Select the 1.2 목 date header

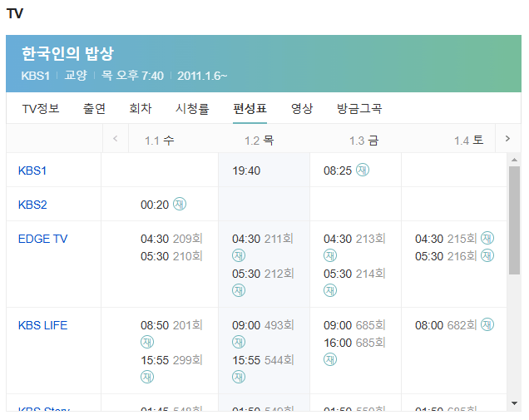coord(260,141)
